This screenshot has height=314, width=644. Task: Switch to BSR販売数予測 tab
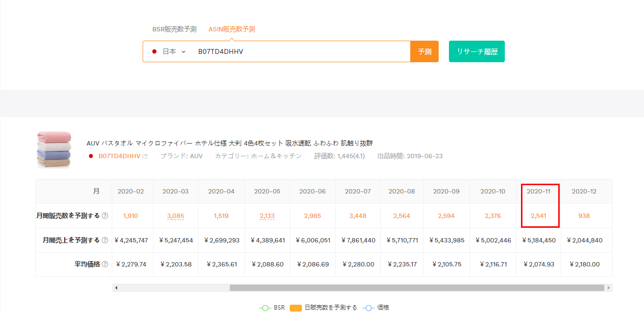[x=174, y=29]
